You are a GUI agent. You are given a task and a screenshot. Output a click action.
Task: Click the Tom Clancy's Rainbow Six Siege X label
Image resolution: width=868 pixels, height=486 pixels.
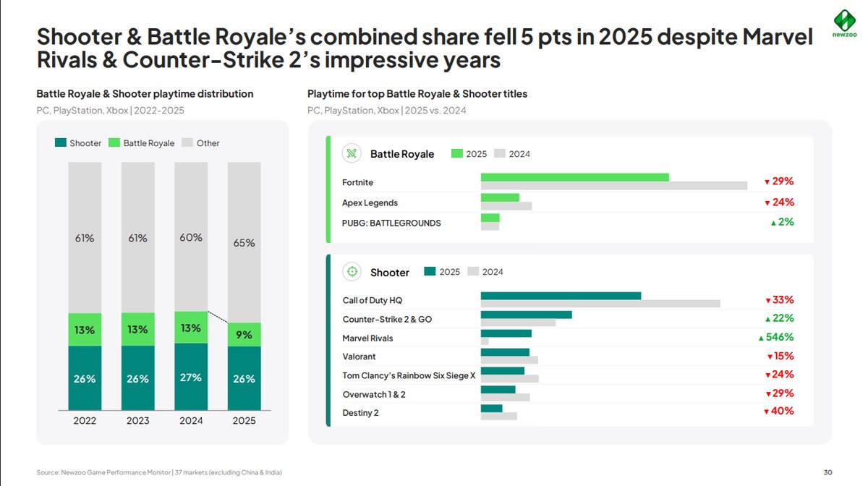409,375
